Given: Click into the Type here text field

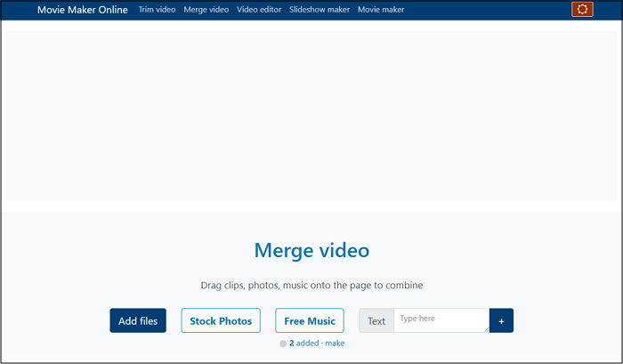Looking at the screenshot, I should click(440, 320).
